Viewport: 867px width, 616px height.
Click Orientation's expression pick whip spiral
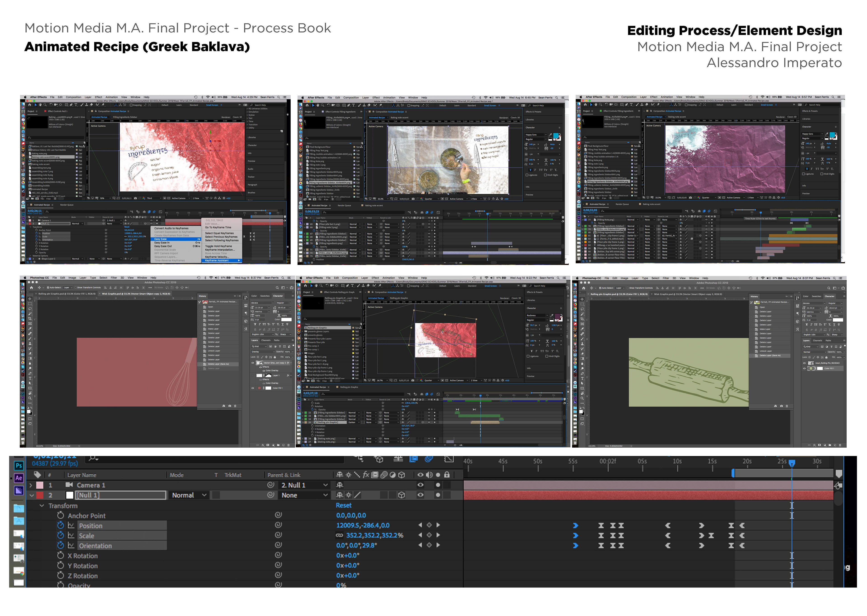[278, 545]
